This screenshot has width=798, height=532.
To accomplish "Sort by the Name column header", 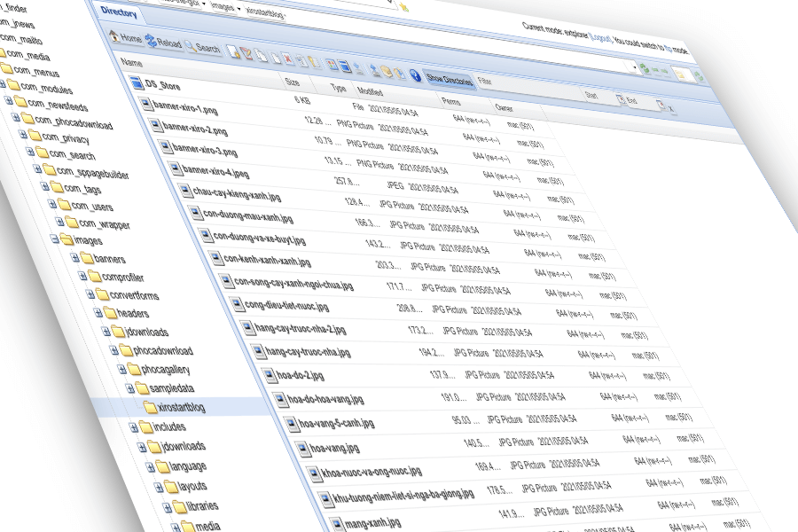I will coord(131,63).
